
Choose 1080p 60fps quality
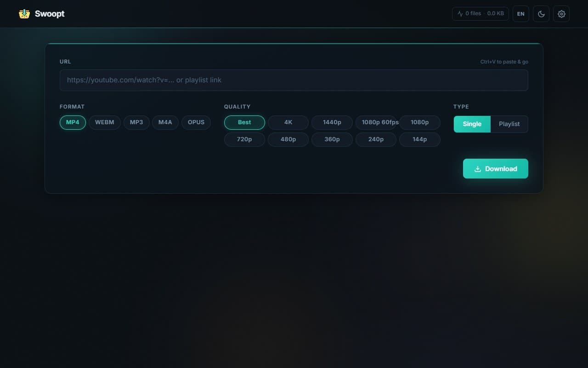(376, 122)
